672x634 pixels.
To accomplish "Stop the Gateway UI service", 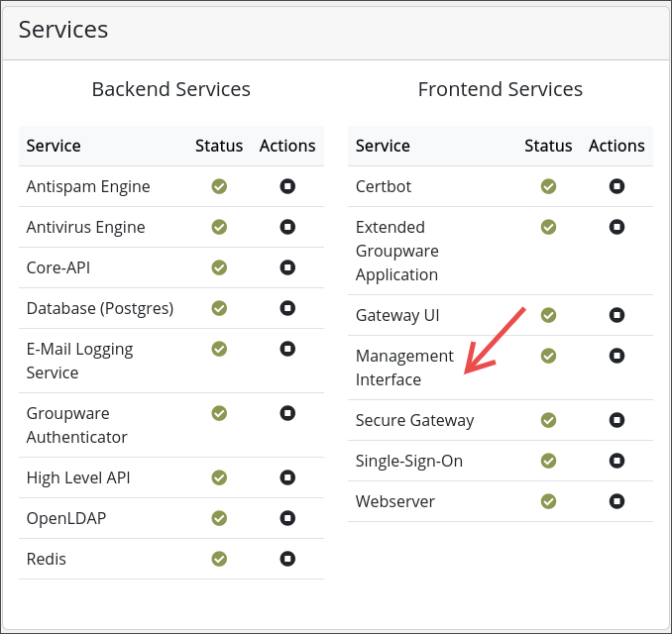I will [616, 315].
